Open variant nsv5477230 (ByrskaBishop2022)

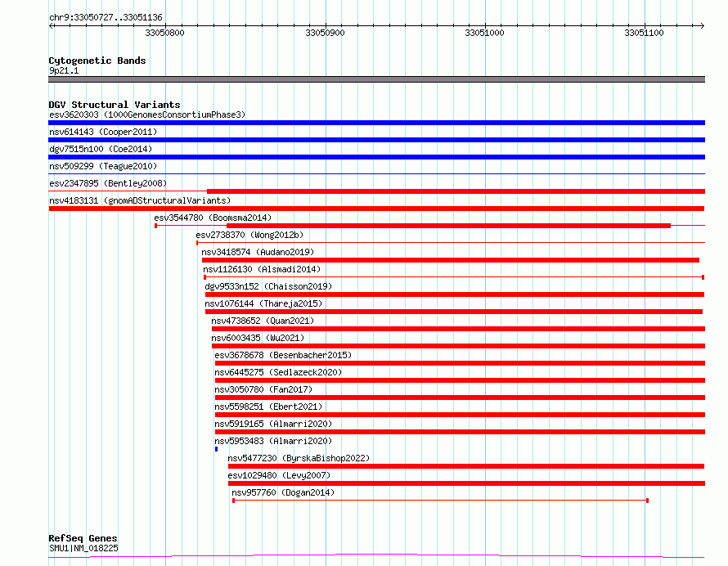[x=299, y=458]
